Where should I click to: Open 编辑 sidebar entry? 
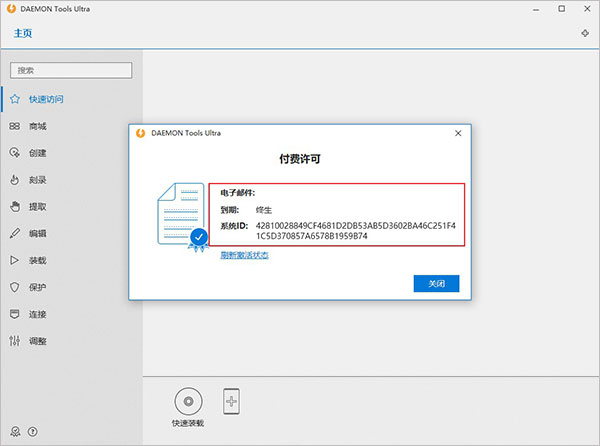click(38, 233)
